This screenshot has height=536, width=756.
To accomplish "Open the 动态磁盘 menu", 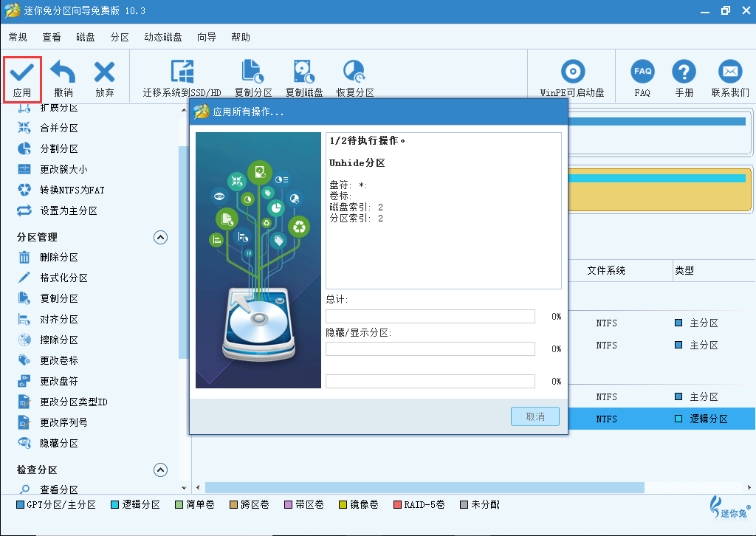I will [163, 37].
